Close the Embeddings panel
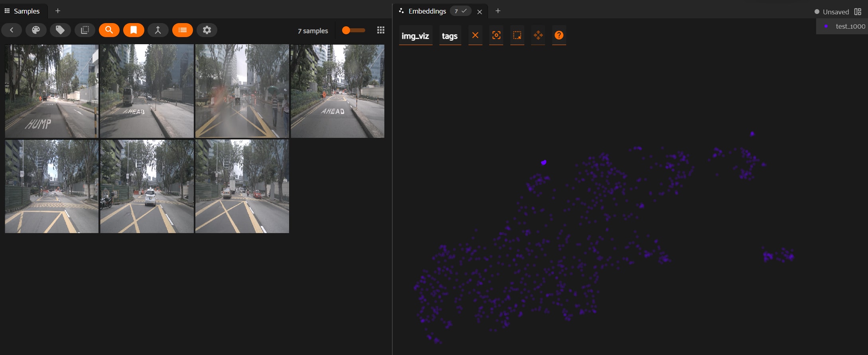Screen dimensions: 868x355 click(x=480, y=12)
